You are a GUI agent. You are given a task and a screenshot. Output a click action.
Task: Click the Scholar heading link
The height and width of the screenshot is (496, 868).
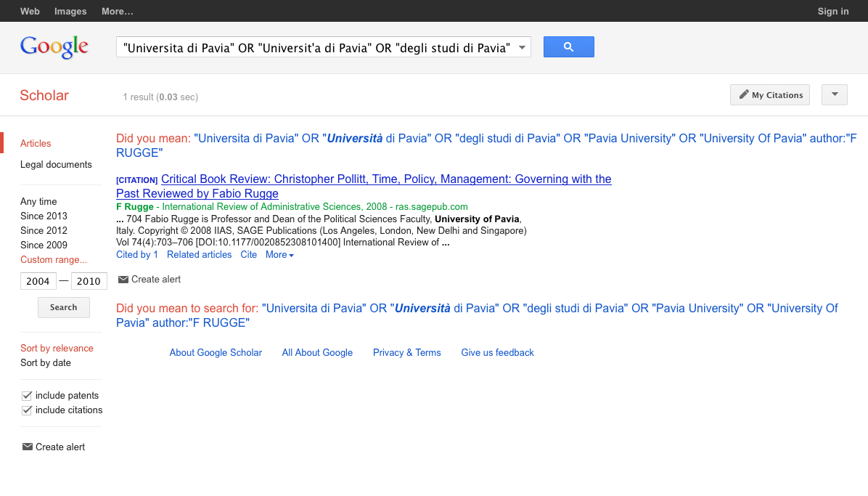click(44, 95)
